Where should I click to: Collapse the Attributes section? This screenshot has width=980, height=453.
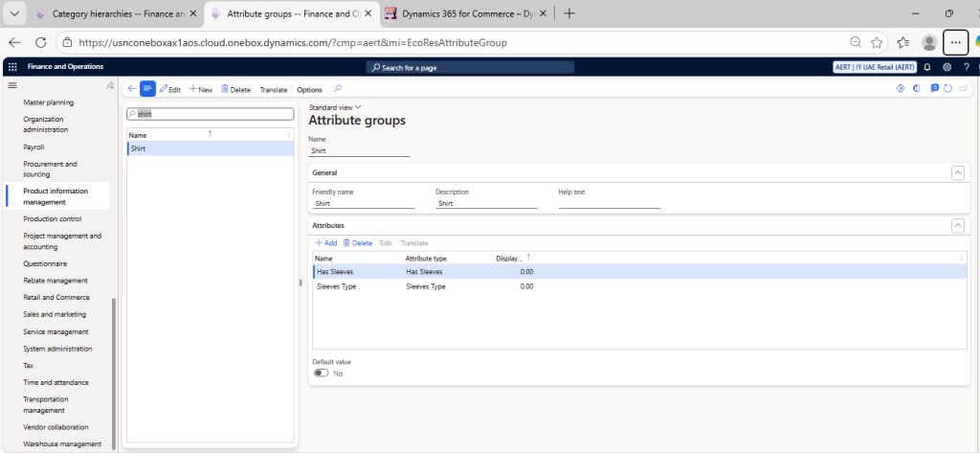(956, 225)
